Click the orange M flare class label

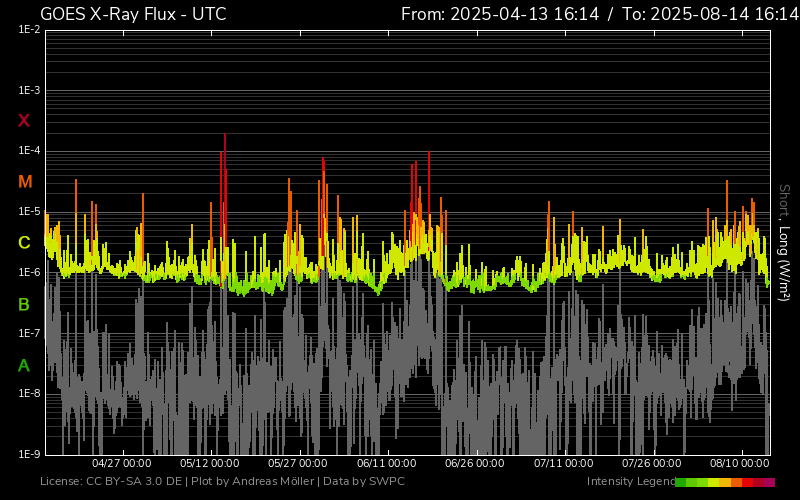[x=25, y=182]
